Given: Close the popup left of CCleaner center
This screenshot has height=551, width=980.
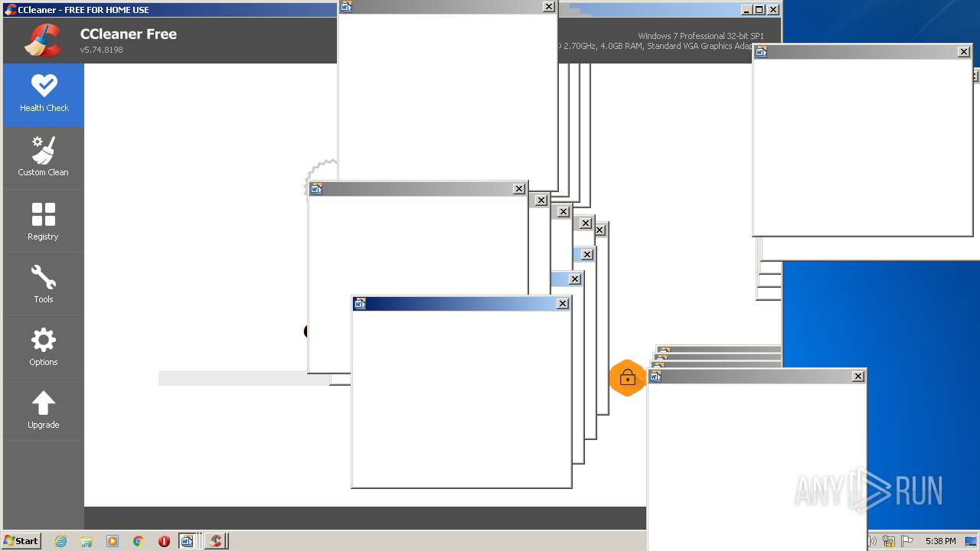Looking at the screenshot, I should [x=519, y=189].
